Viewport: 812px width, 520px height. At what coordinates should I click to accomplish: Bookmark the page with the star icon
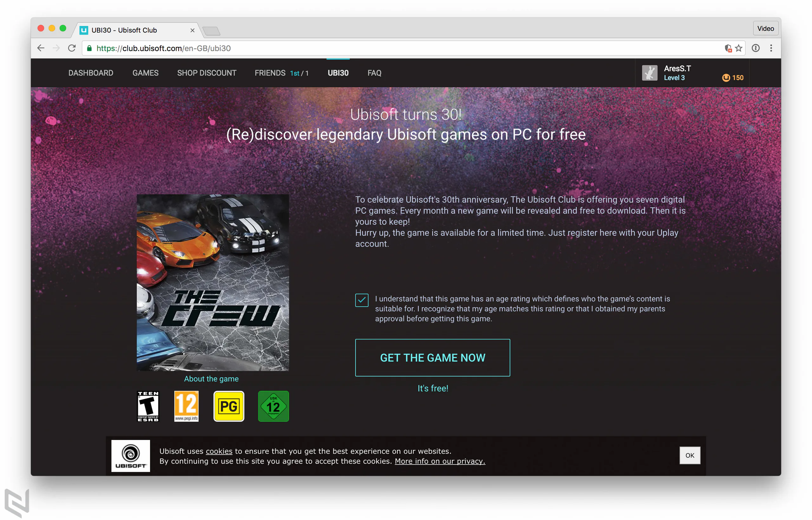pyautogui.click(x=739, y=48)
